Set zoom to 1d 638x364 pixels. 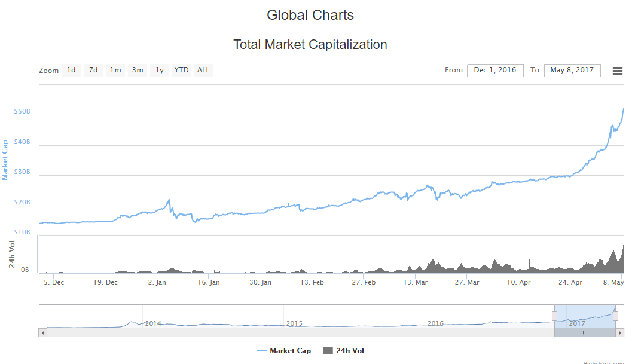[71, 70]
